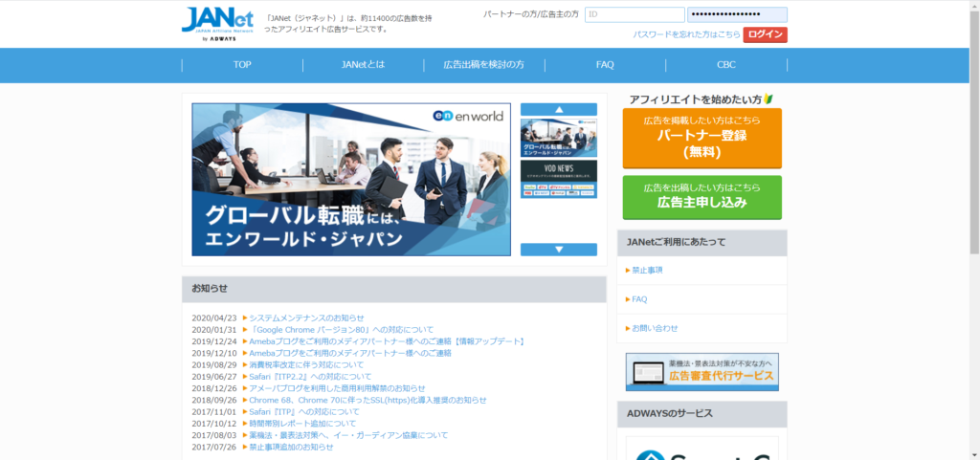Image resolution: width=980 pixels, height=460 pixels.
Task: Click the orange パートナー登録 (無料) button
Action: pyautogui.click(x=702, y=138)
